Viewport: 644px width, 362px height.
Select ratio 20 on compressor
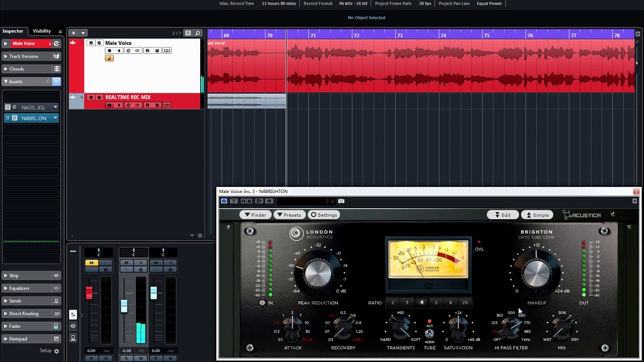point(465,303)
